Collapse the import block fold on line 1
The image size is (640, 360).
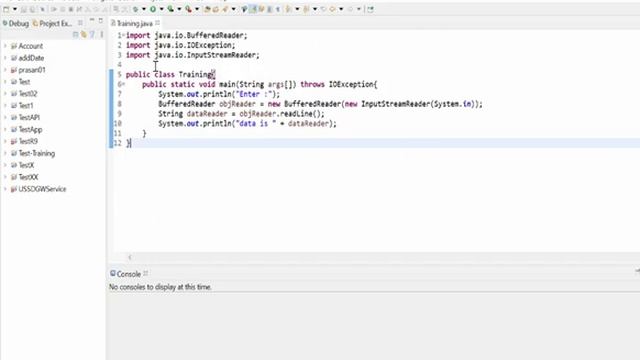(x=123, y=36)
